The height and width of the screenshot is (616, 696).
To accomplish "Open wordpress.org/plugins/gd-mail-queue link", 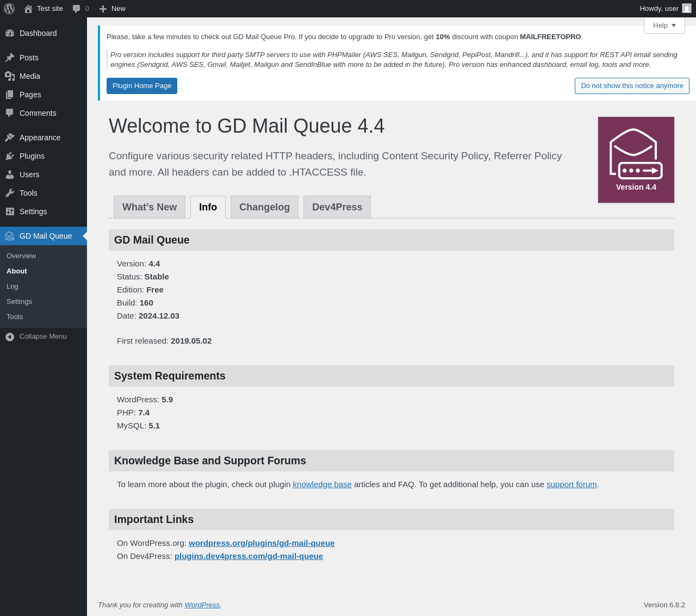I will [262, 543].
